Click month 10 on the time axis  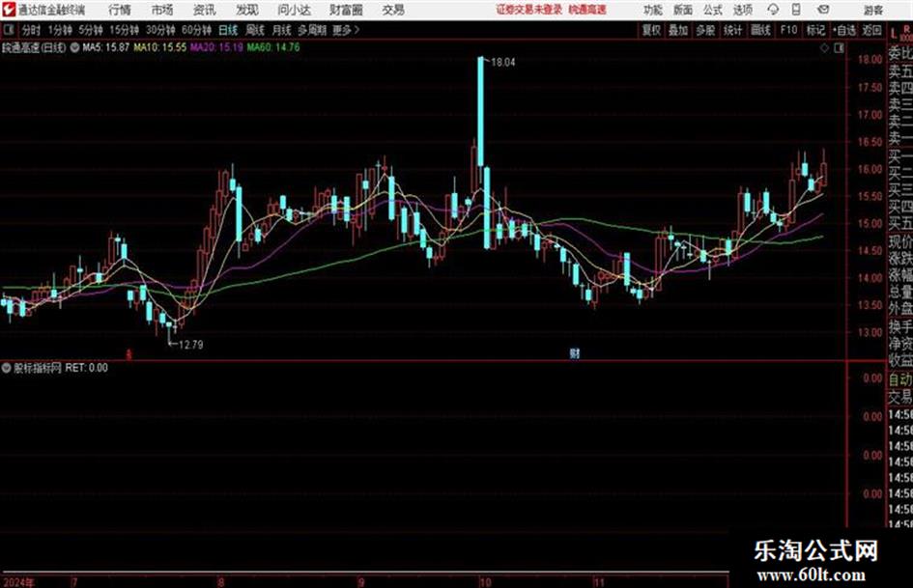pos(485,582)
